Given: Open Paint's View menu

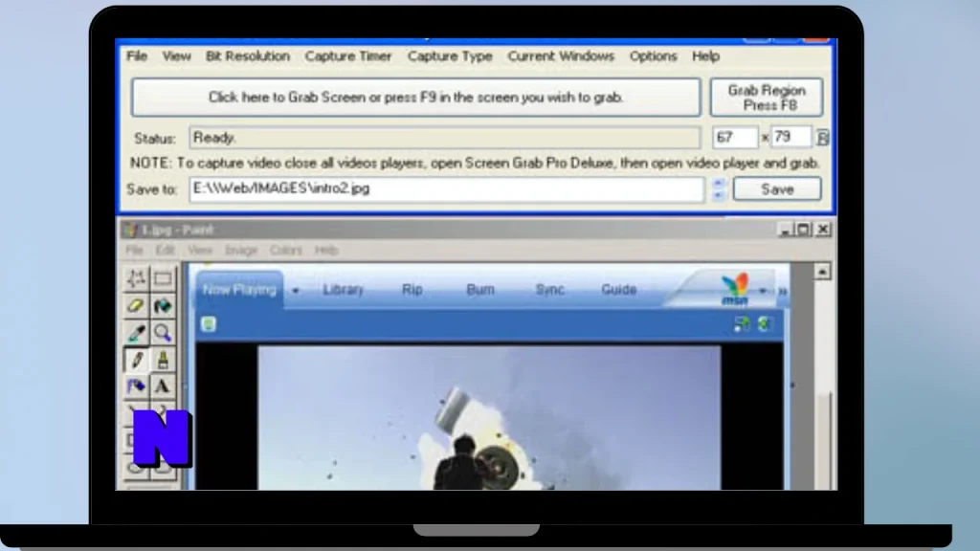Looking at the screenshot, I should 200,250.
